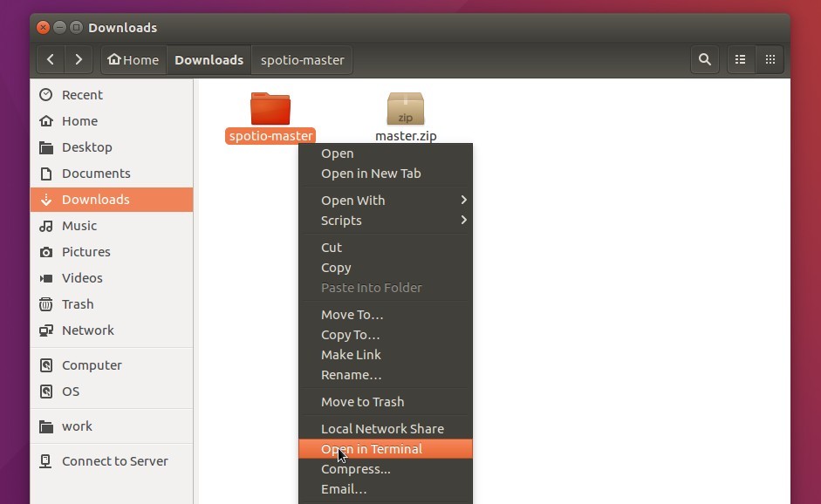This screenshot has height=504, width=821.
Task: Click the Home breadcrumb button
Action: (x=133, y=59)
